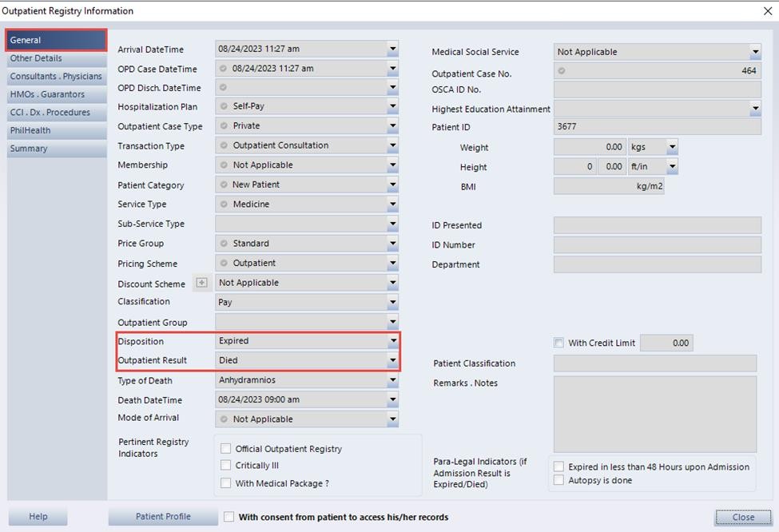Open the PhilHealth tab
779x532 pixels.
pos(30,130)
